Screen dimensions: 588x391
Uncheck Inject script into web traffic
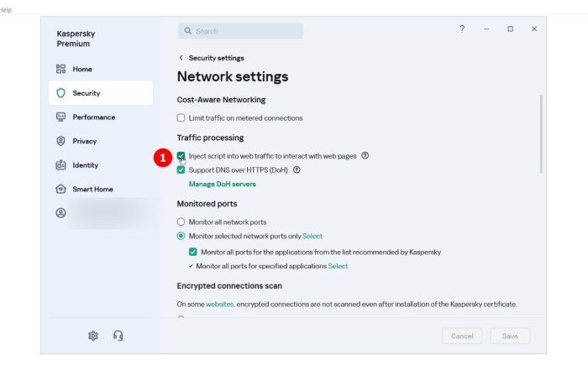[181, 156]
